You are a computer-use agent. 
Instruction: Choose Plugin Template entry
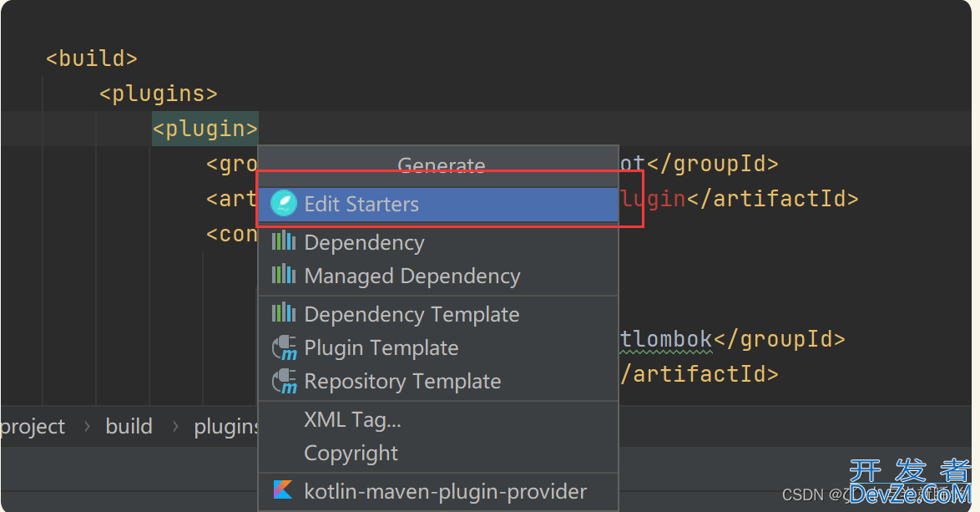pyautogui.click(x=438, y=348)
